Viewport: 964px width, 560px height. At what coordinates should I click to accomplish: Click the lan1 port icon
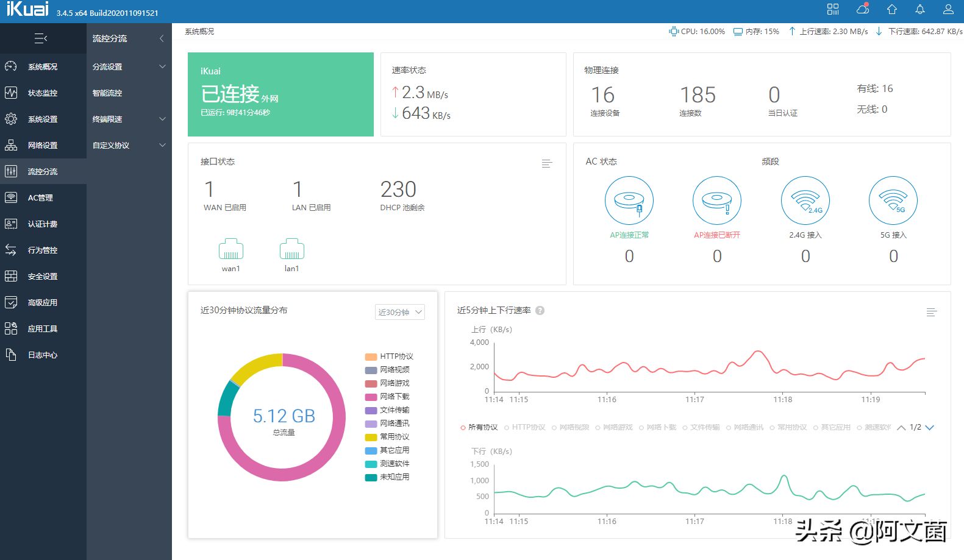292,249
